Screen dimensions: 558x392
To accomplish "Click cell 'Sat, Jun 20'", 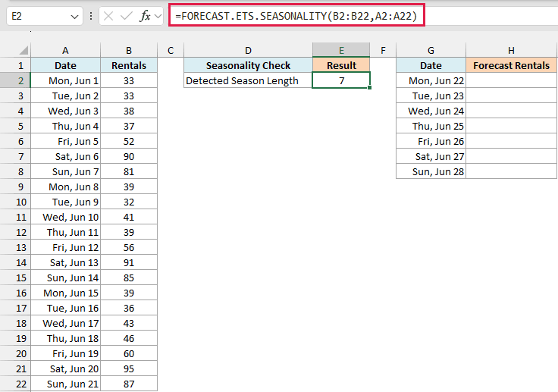I will (65, 368).
